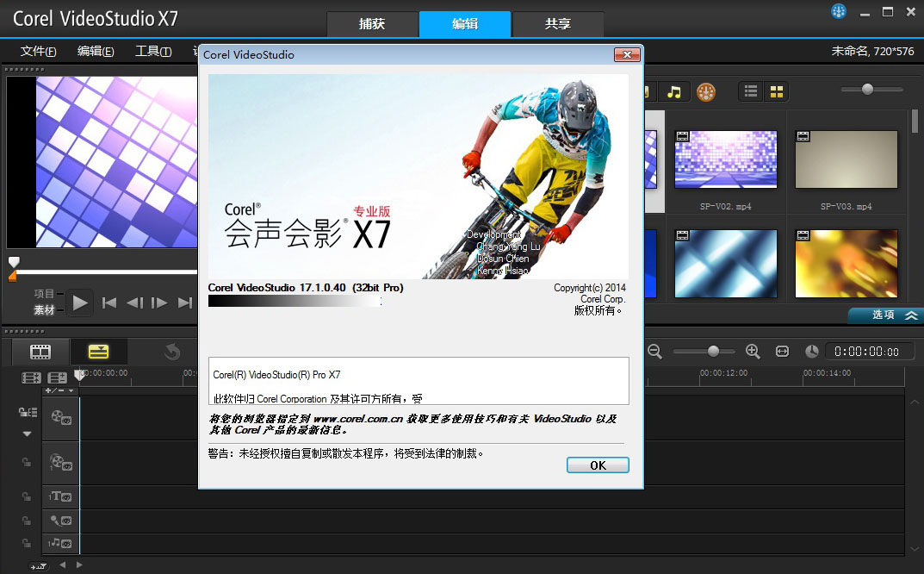Click OK in the Corel VideoStudio dialog
The width and height of the screenshot is (924, 574).
[x=598, y=465]
